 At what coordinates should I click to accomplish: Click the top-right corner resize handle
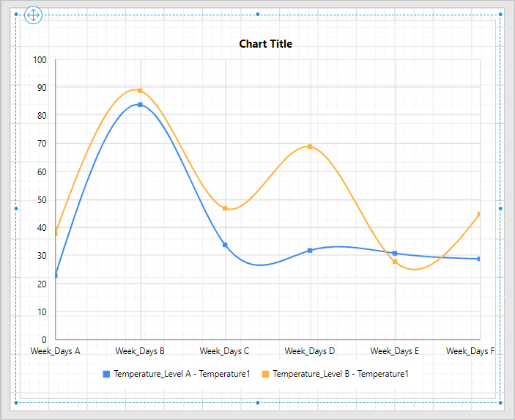(x=500, y=15)
